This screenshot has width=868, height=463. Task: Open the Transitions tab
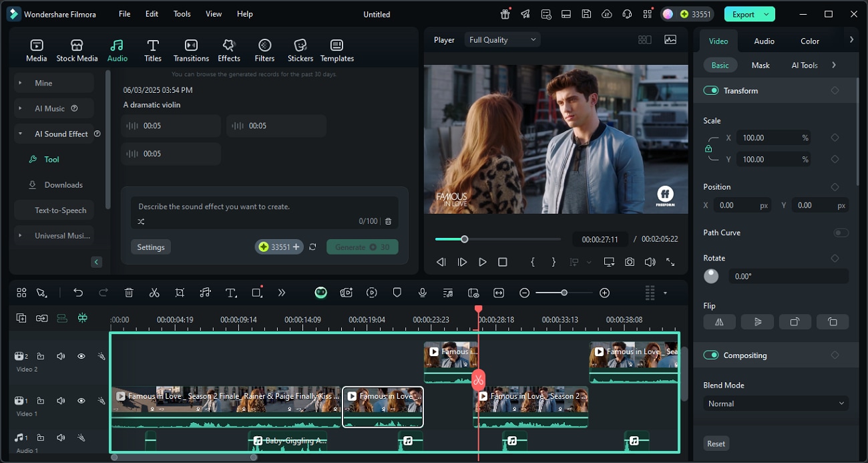pyautogui.click(x=191, y=50)
